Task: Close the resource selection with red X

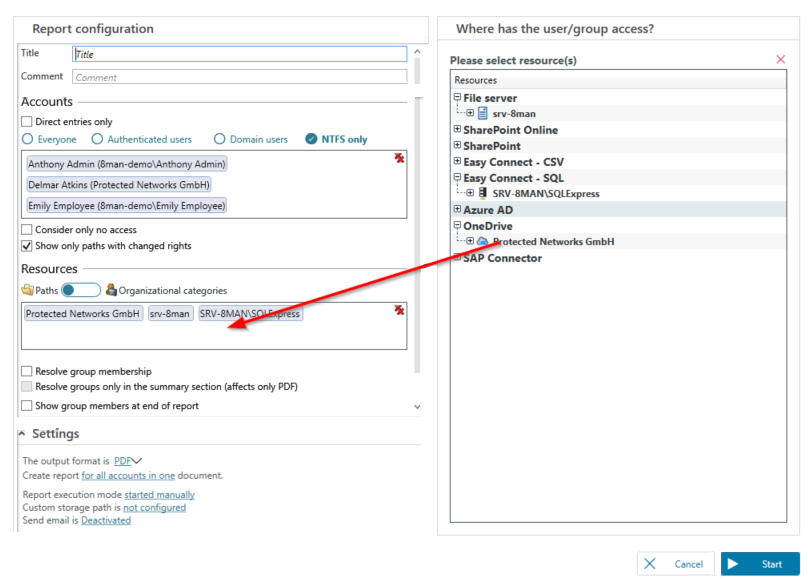Action: tap(781, 60)
